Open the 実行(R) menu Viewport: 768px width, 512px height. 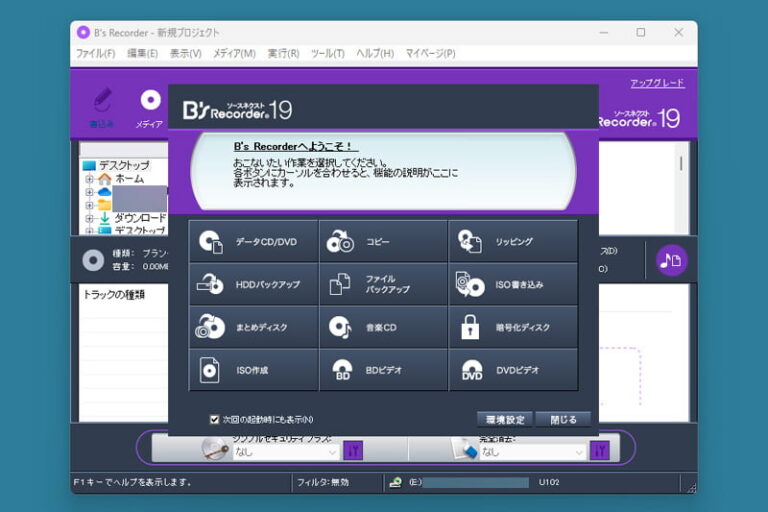point(284,53)
